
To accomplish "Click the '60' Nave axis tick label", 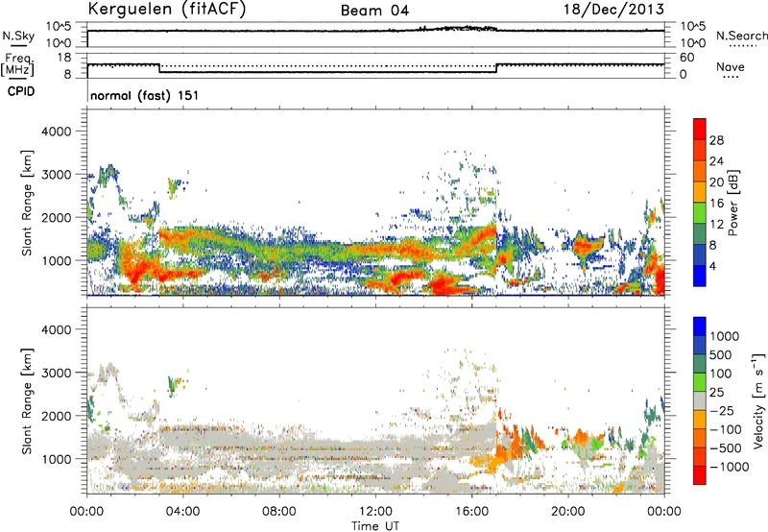I will pyautogui.click(x=686, y=58).
